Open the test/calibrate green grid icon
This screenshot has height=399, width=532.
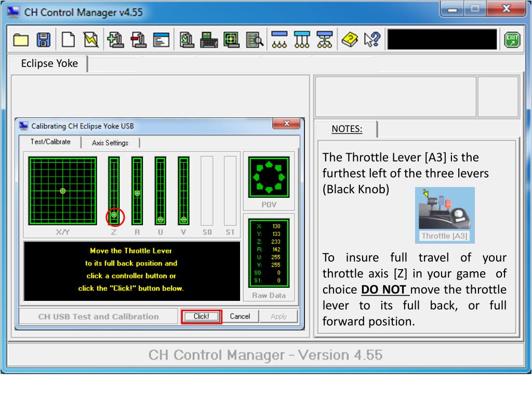point(232,40)
